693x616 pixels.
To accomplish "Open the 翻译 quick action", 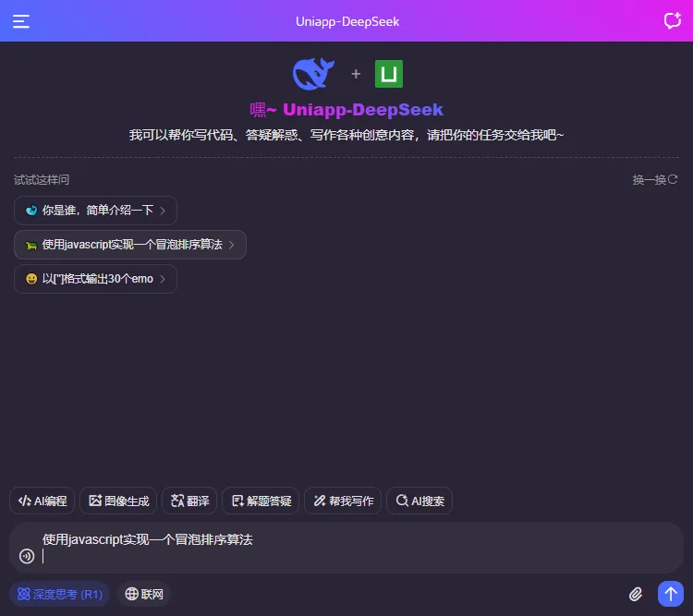I will (x=189, y=501).
